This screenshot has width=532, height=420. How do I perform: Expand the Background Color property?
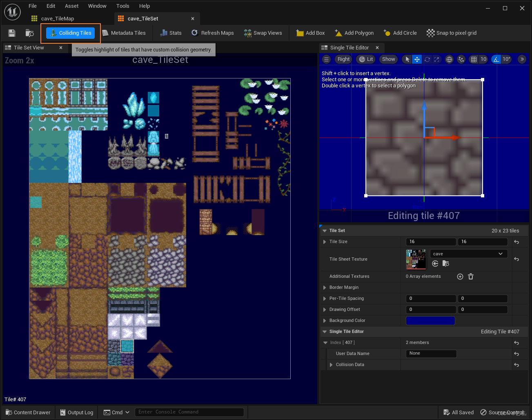click(325, 321)
